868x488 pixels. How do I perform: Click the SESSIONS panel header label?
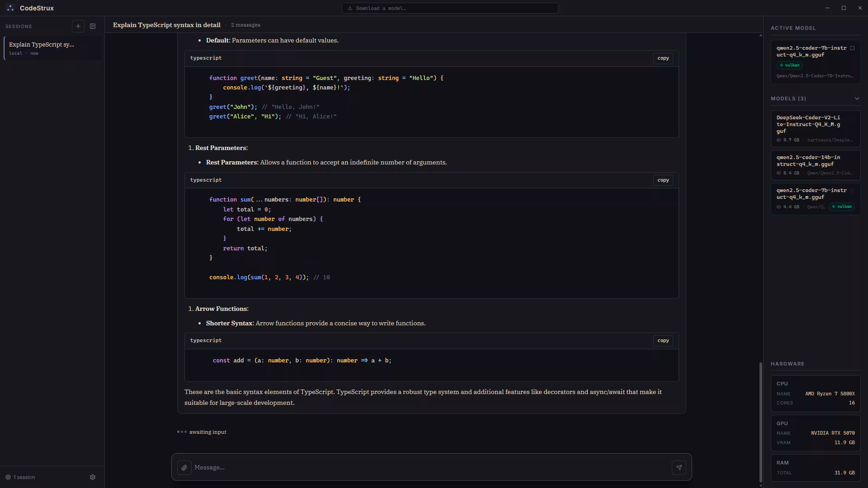(19, 27)
